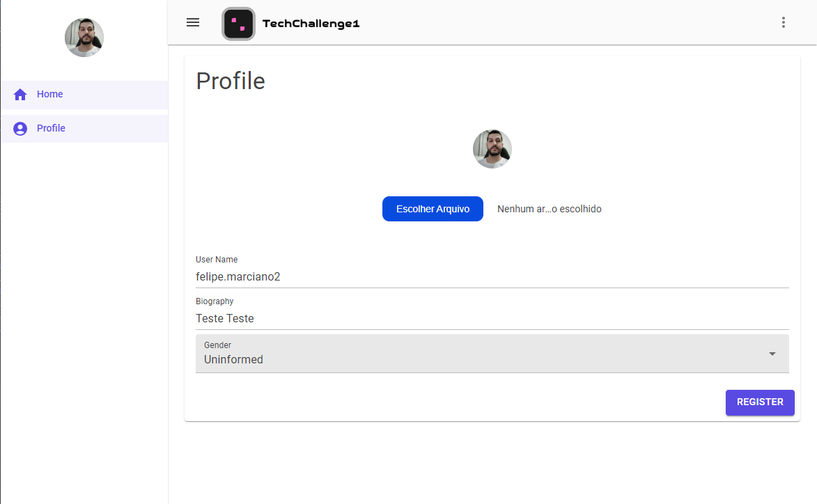The image size is (817, 504).
Task: Click the sidebar user avatar photo
Action: 84,38
